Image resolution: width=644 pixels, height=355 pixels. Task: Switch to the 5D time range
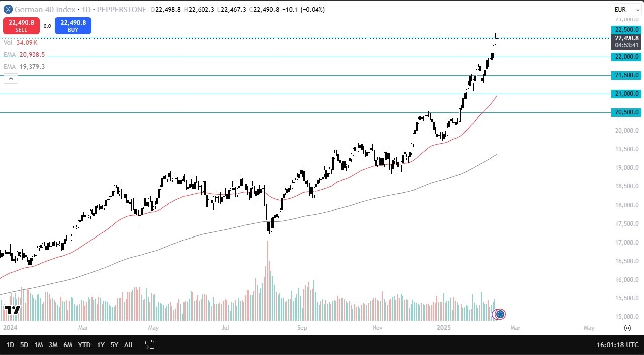(24, 345)
